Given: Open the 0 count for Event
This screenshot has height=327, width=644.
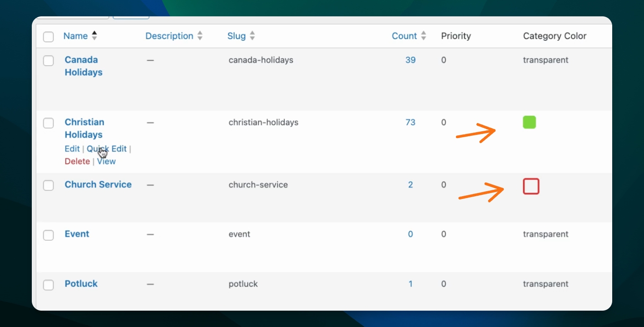Looking at the screenshot, I should [411, 234].
